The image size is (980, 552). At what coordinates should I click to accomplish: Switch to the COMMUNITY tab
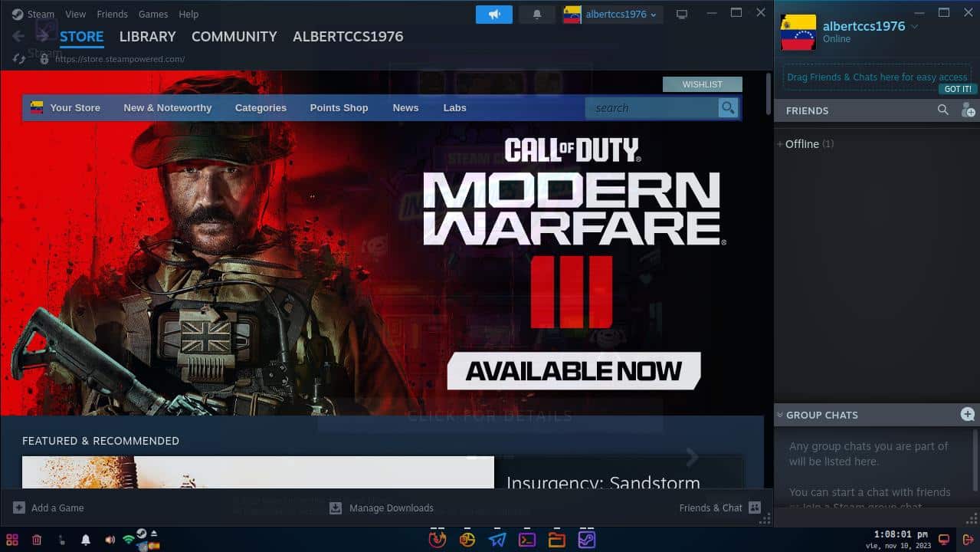point(234,36)
